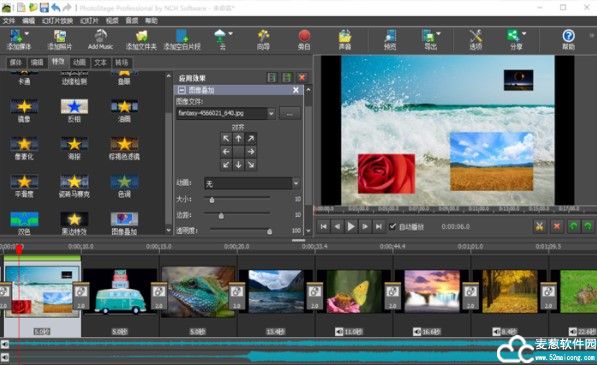The width and height of the screenshot is (597, 365).
Task: Open the Cloud (云) toolbar icon
Action: 220,36
